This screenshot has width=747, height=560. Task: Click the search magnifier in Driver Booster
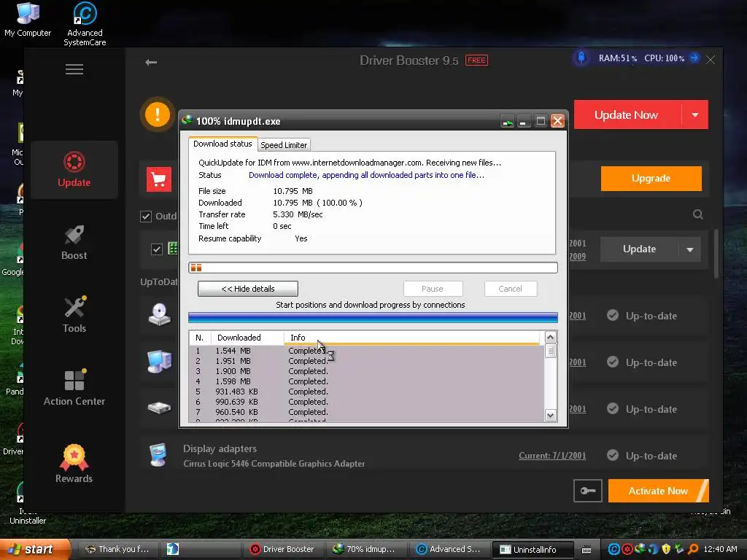pos(698,214)
